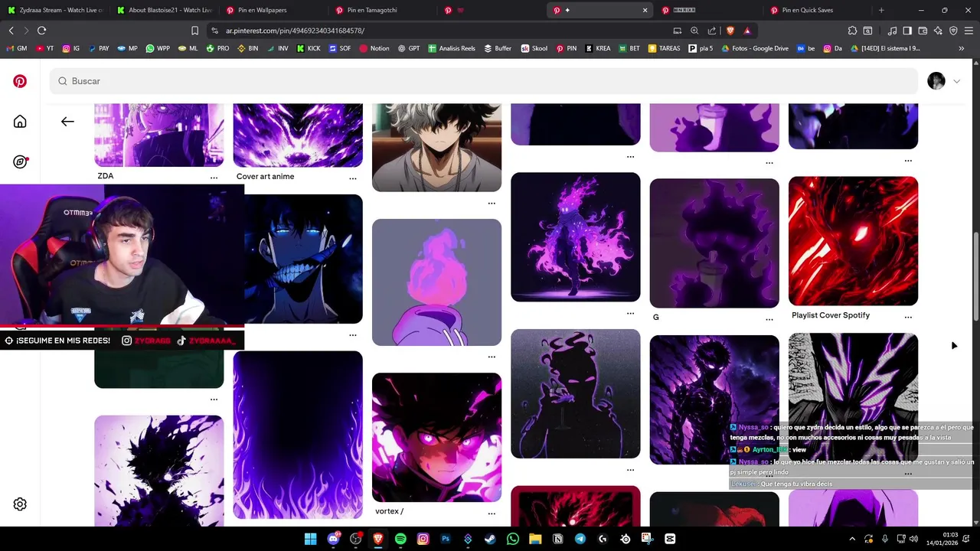The image size is (980, 551).
Task: Open Spotify from the taskbar
Action: (x=400, y=539)
